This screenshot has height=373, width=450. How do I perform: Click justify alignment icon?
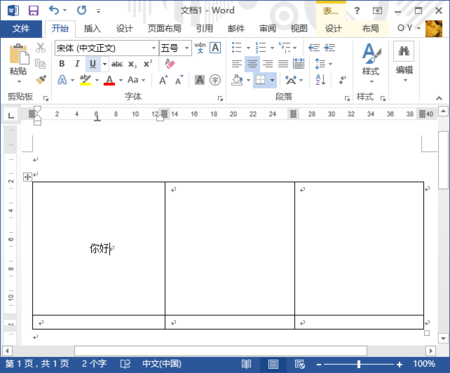[283, 64]
